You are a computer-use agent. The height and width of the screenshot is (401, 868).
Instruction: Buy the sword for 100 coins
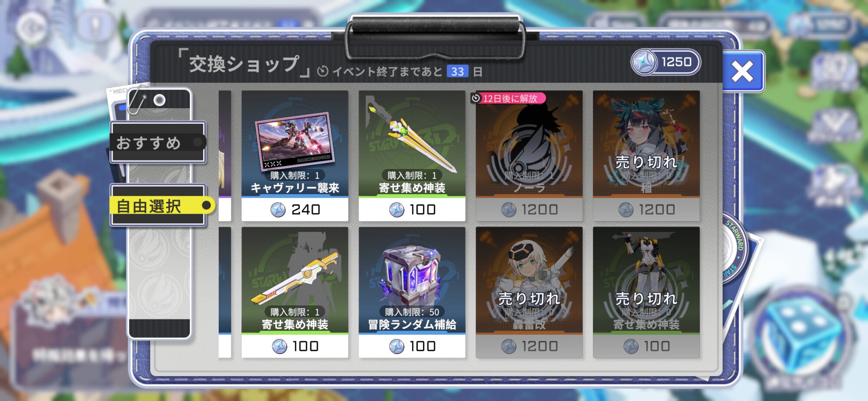point(412,209)
